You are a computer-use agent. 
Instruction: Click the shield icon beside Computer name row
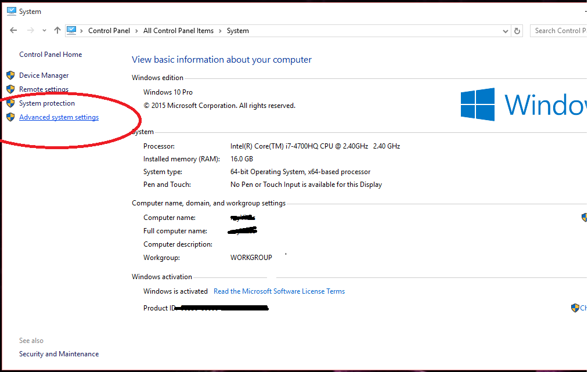click(x=585, y=218)
